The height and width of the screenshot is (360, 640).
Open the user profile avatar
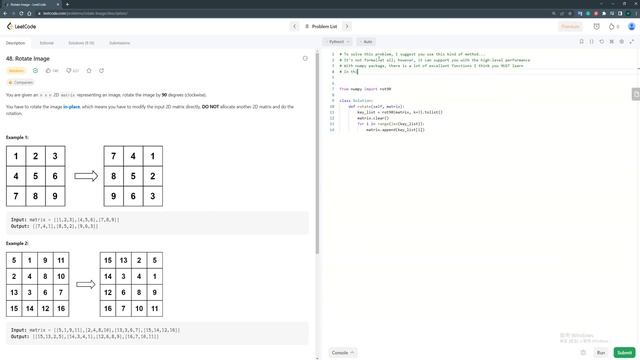631,27
